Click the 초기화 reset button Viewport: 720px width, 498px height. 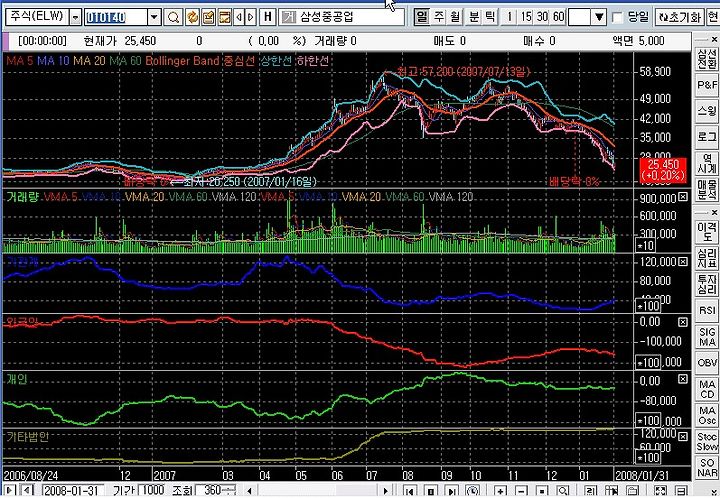coord(680,17)
